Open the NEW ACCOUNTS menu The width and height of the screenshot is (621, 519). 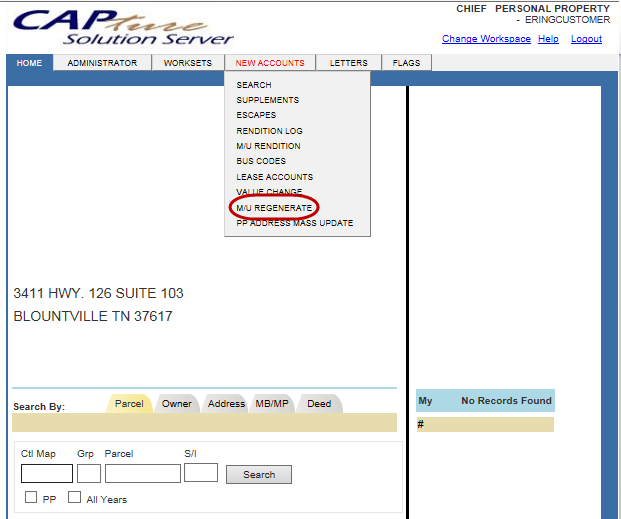[x=270, y=63]
